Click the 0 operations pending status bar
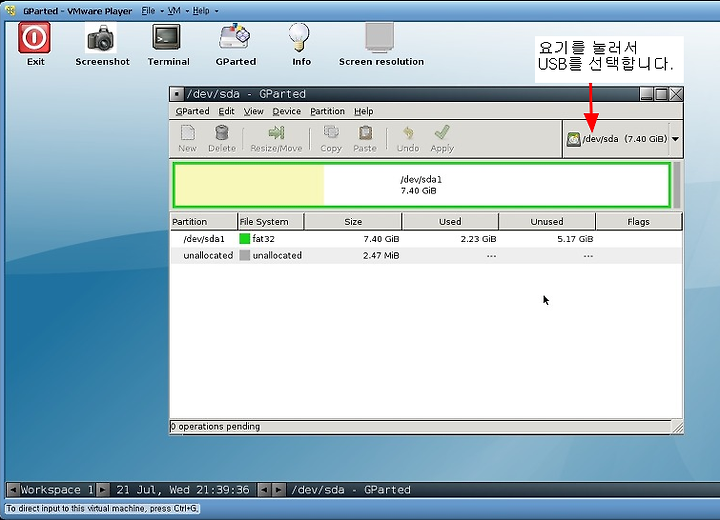This screenshot has height=520, width=720. (x=420, y=427)
